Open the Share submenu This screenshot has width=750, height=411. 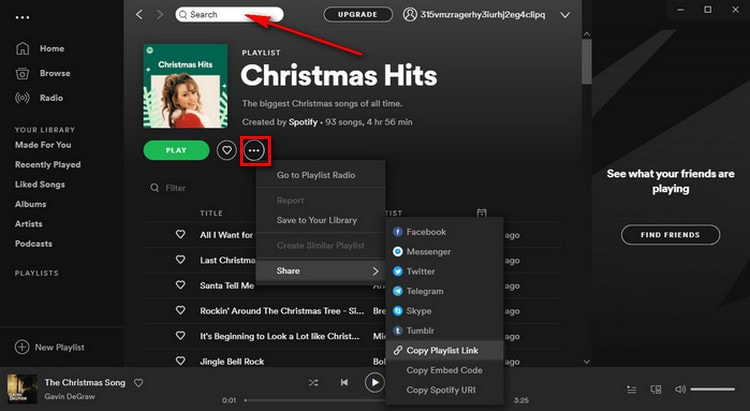point(320,271)
